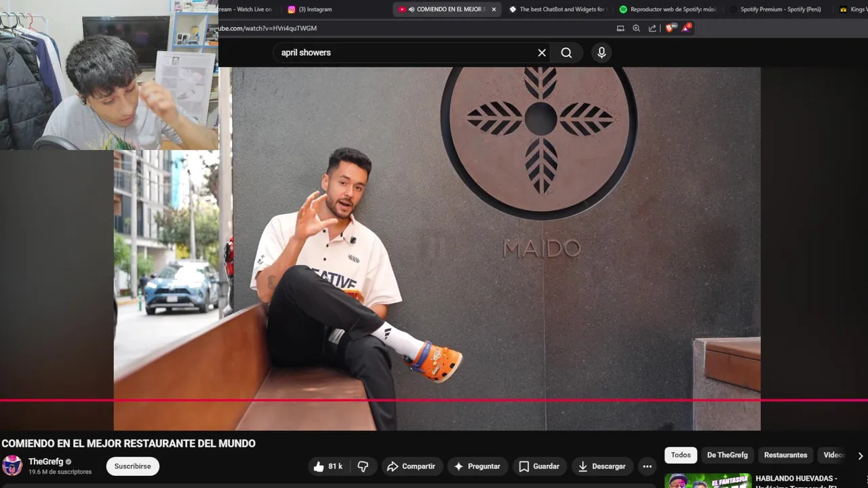This screenshot has width=868, height=488.
Task: Switch to The best ChatBot and Widgets tab
Action: coord(557,9)
